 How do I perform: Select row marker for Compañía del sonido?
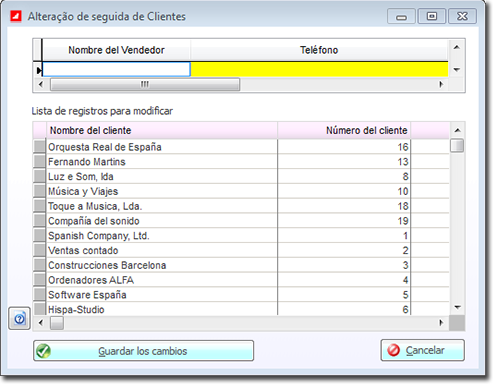pyautogui.click(x=39, y=220)
